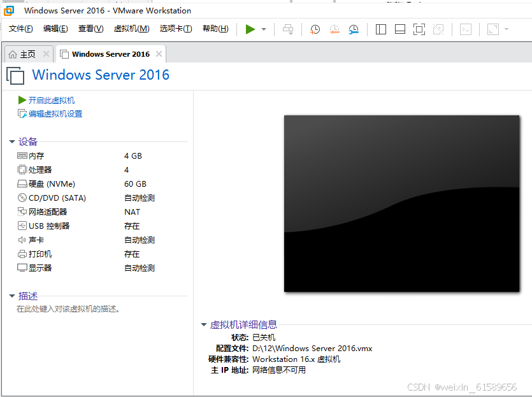Viewport: 532px width, 397px height.
Task: Enter full screen mode icon
Action: [x=419, y=29]
